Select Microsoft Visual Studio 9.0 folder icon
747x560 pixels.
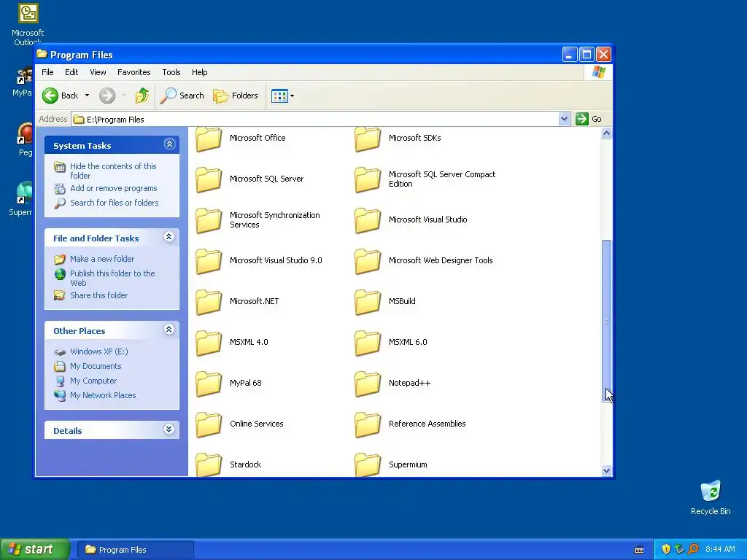209,262
